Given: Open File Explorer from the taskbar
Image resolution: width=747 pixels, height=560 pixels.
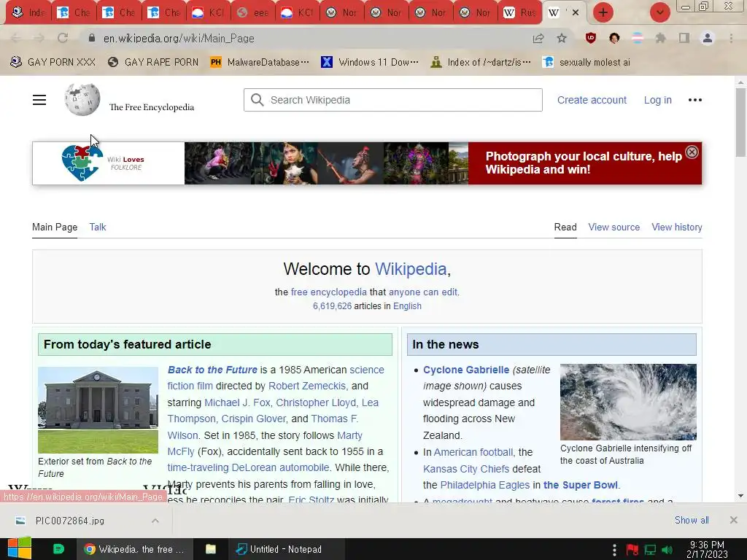Looking at the screenshot, I should pyautogui.click(x=211, y=549).
